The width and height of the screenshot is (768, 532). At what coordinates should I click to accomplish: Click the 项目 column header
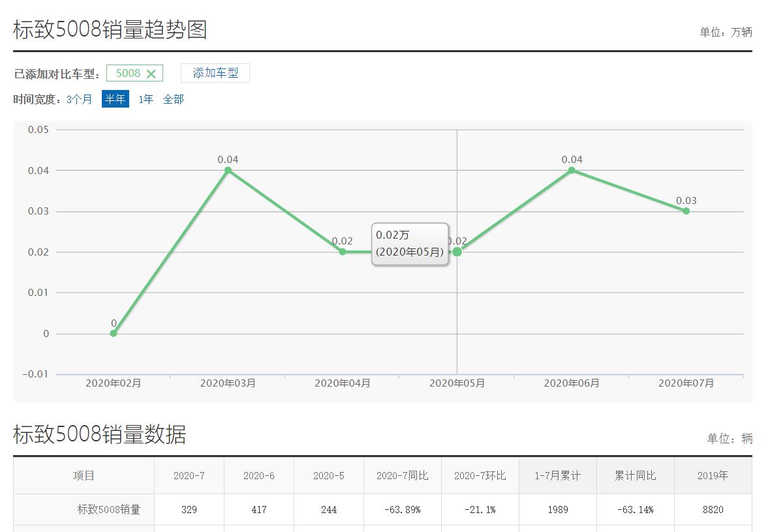(84, 476)
